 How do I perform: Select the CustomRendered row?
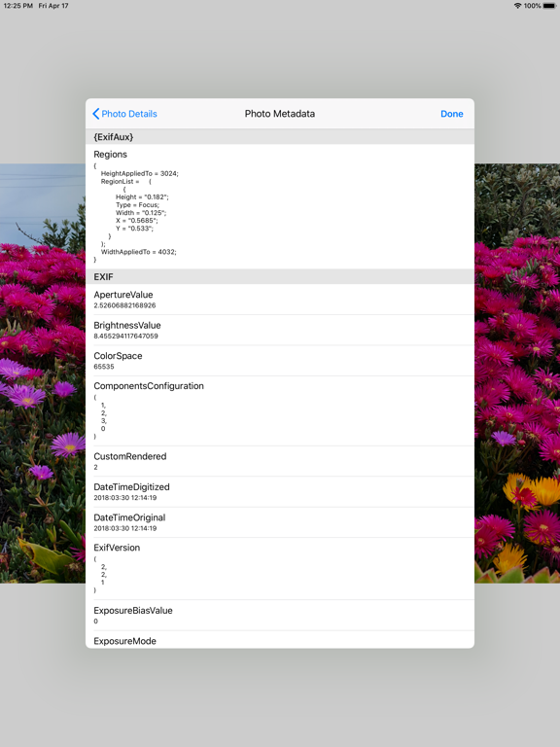[280, 461]
